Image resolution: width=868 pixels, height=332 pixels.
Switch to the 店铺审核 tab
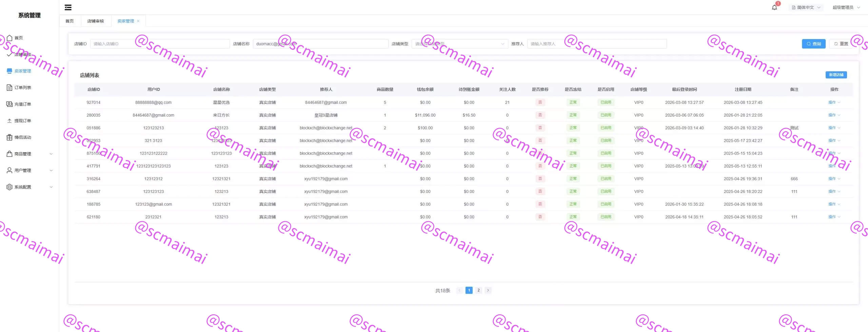pyautogui.click(x=96, y=21)
